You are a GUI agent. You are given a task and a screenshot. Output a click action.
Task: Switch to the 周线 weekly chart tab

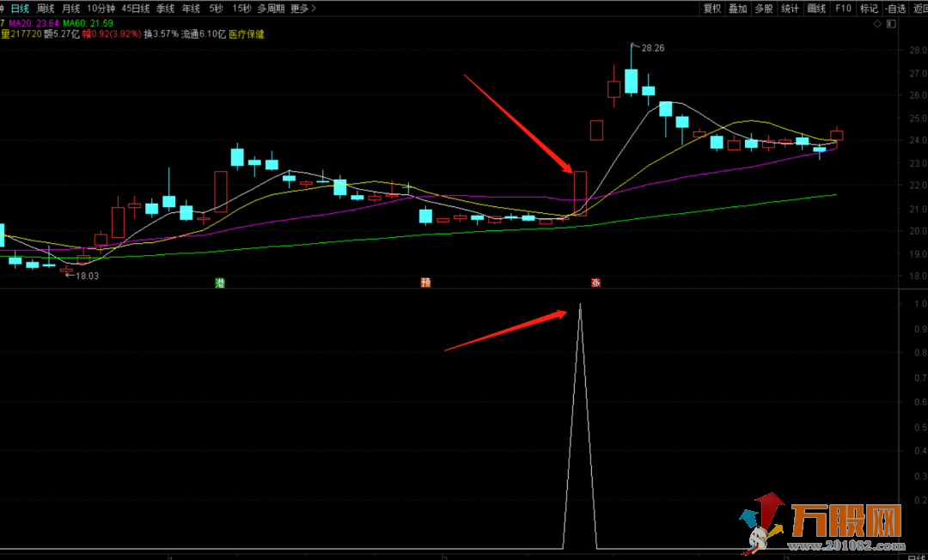[x=45, y=9]
